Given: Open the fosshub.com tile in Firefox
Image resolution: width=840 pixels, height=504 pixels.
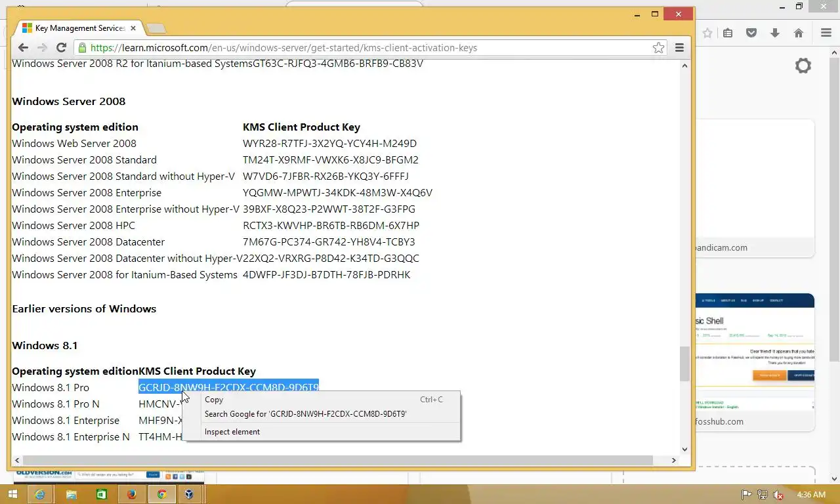Looking at the screenshot, I should (755, 362).
